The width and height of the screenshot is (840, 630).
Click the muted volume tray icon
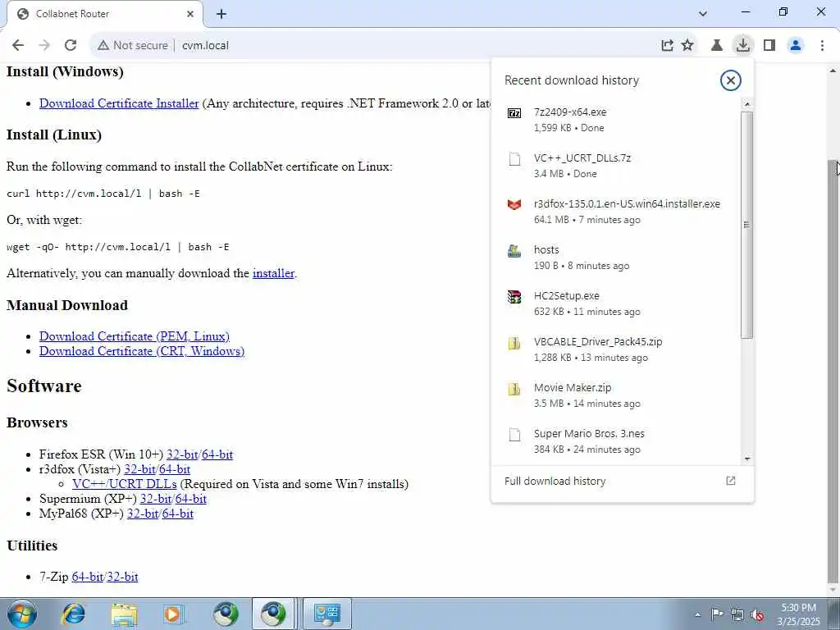757,614
